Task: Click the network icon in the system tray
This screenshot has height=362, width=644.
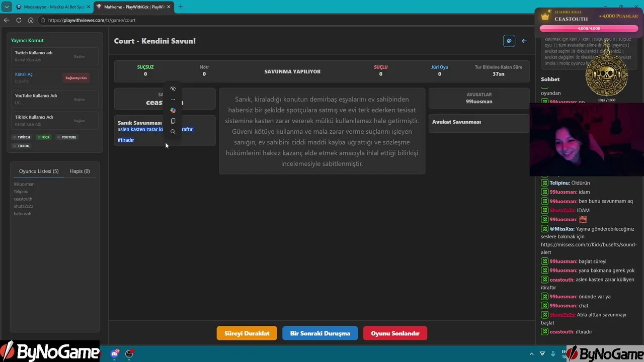Action: (542, 353)
